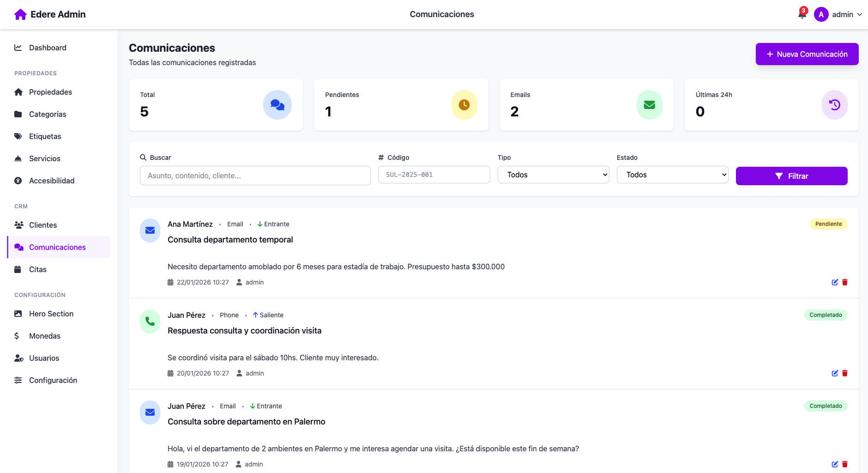The image size is (868, 473).
Task: Click the Nueva Comunicación button
Action: [x=807, y=54]
